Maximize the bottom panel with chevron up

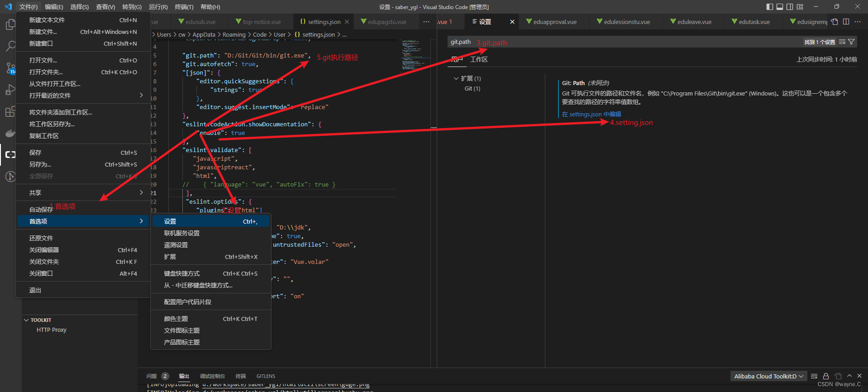click(x=849, y=376)
